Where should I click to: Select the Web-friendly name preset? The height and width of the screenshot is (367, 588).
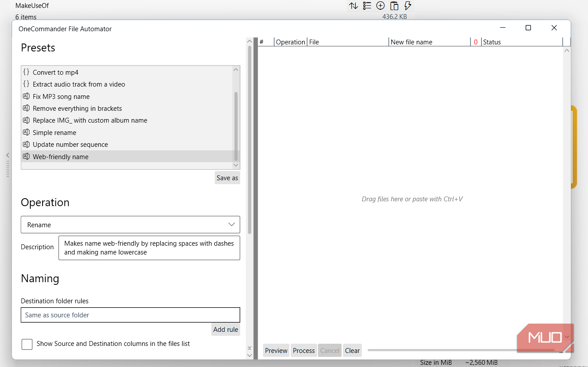[x=127, y=156]
